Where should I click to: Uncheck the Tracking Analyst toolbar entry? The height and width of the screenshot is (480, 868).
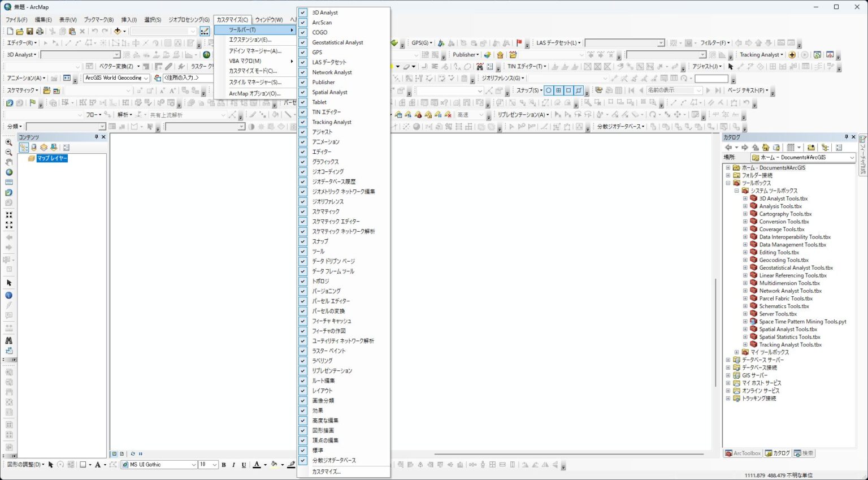[302, 122]
